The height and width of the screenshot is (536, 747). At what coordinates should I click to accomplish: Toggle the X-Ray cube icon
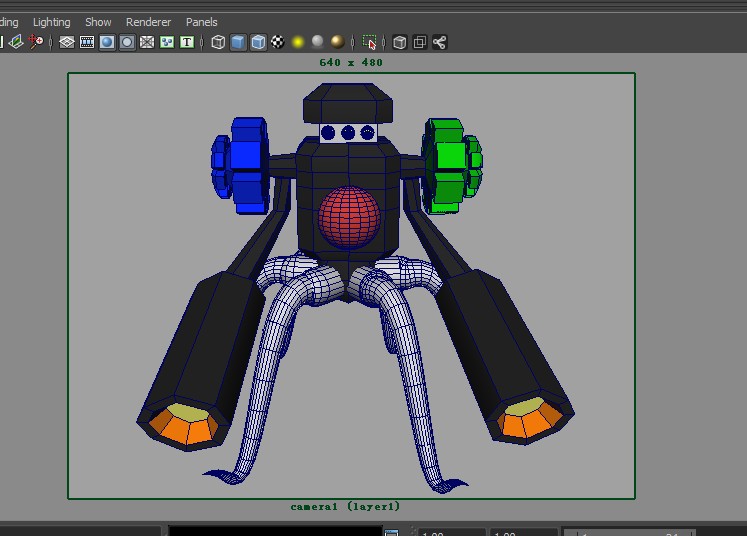(399, 42)
